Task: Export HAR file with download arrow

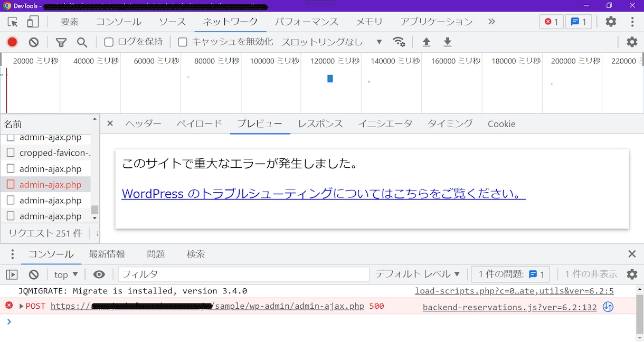Action: pos(448,42)
